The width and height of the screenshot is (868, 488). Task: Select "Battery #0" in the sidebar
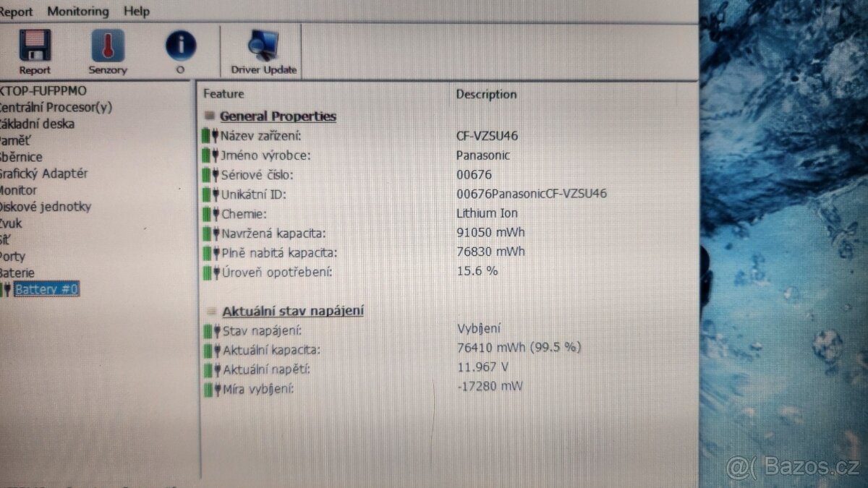pyautogui.click(x=48, y=288)
